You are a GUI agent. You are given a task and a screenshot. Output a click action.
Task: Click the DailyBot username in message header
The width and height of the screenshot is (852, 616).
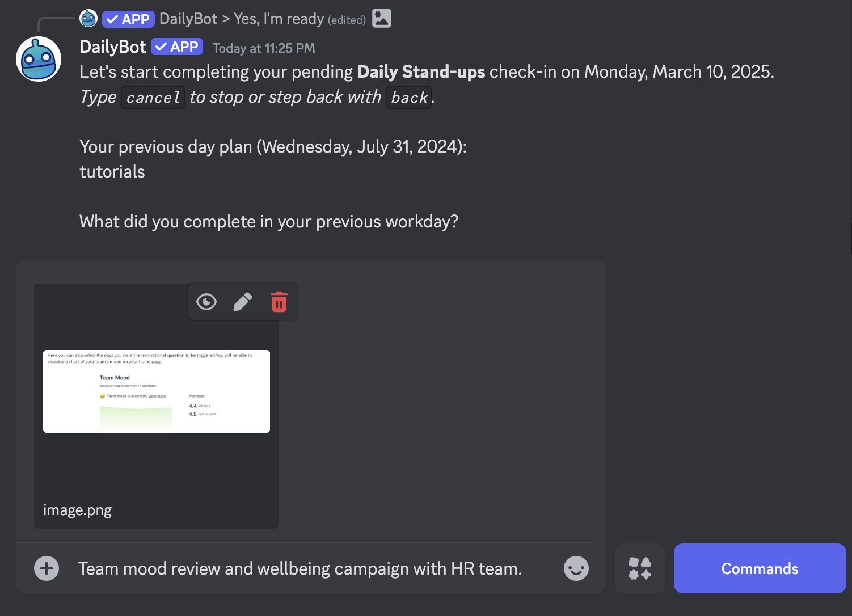[113, 47]
